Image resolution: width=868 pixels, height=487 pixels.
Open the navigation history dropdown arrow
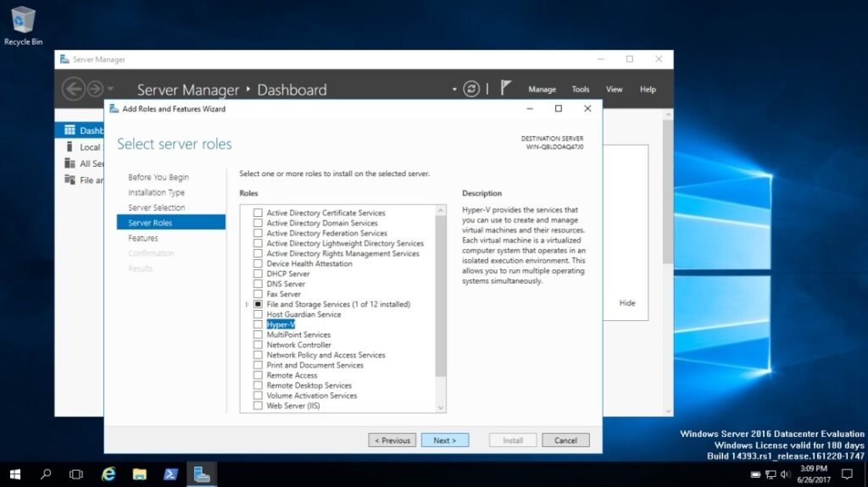point(111,89)
